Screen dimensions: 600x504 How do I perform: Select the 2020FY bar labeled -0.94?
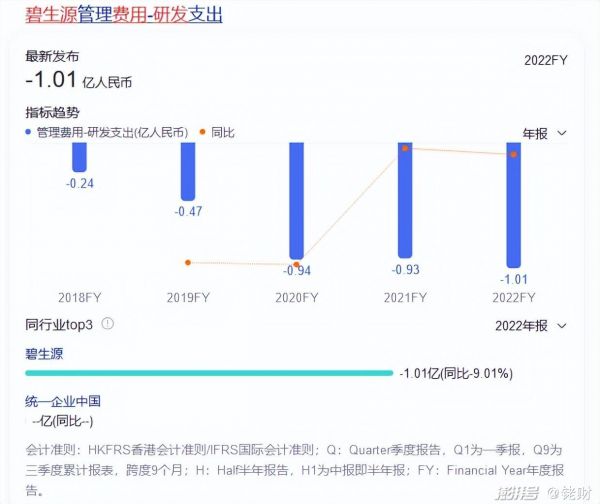297,201
